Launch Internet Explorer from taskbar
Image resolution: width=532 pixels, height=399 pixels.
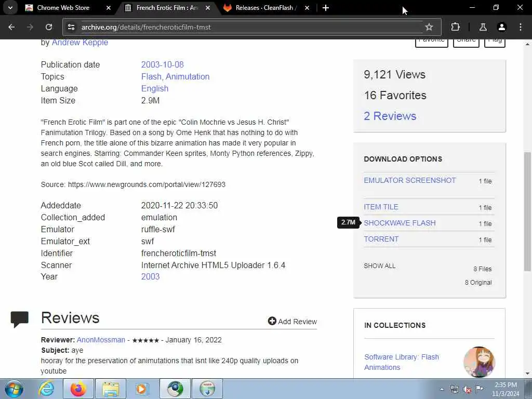coord(46,389)
